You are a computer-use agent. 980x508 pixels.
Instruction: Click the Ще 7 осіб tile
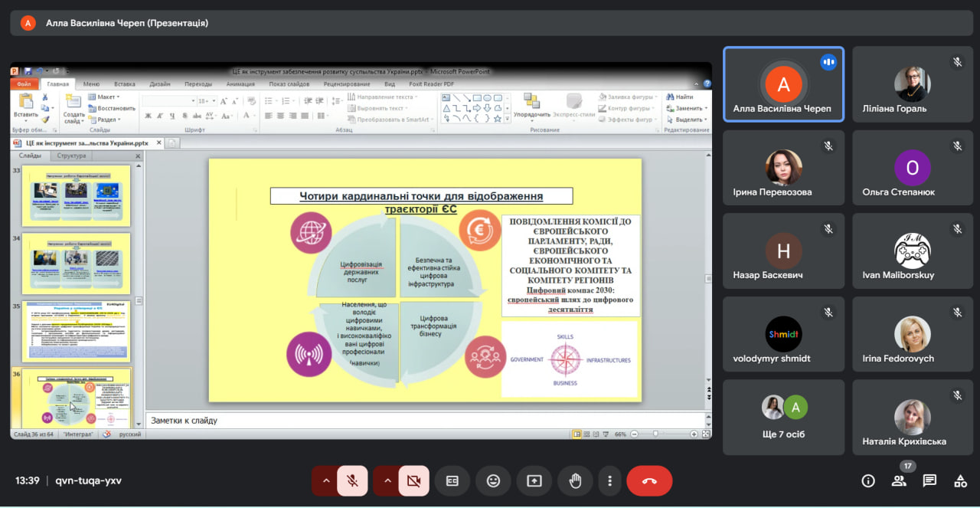click(783, 418)
